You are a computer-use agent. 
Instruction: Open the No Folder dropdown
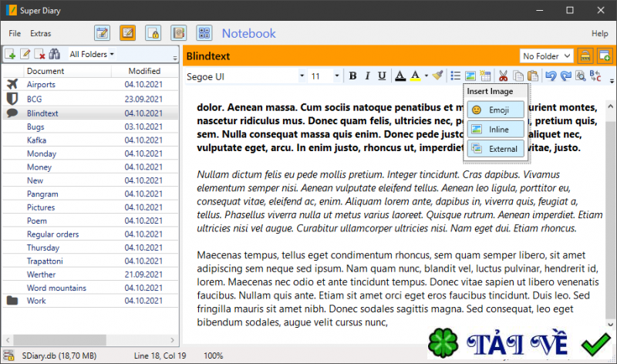[x=547, y=56]
